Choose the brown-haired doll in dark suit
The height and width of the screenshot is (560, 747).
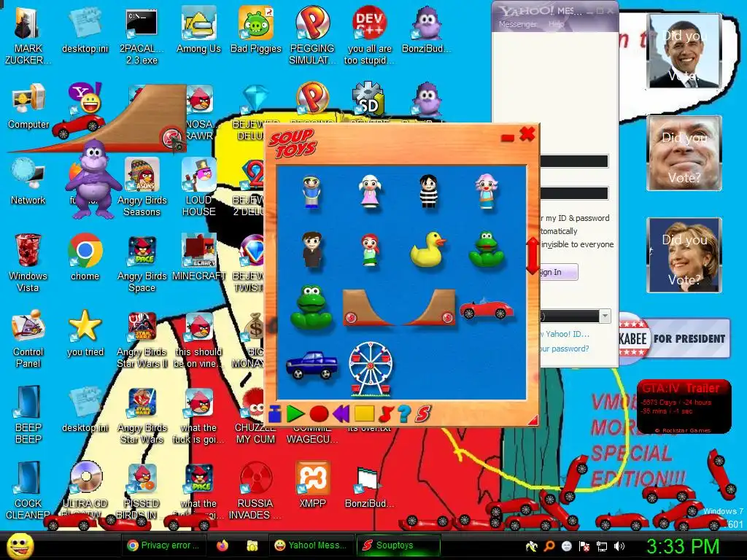(x=312, y=249)
